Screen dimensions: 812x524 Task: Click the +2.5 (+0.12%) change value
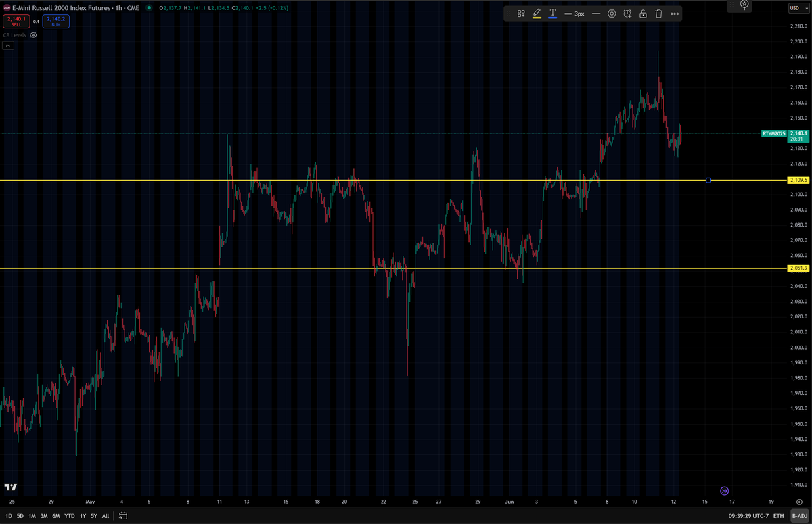click(x=271, y=8)
